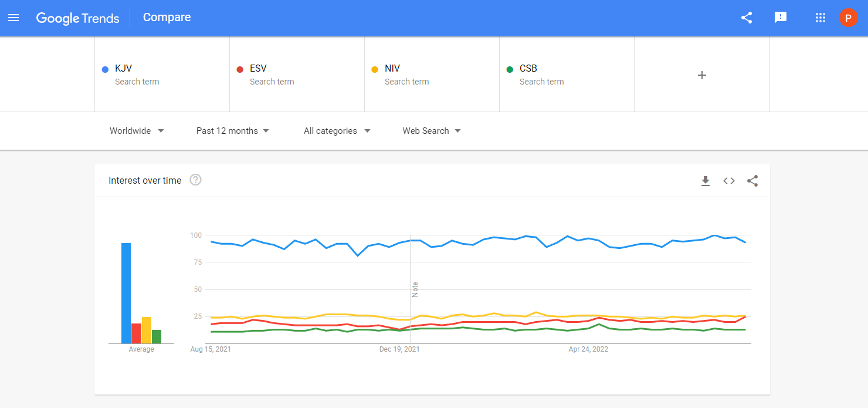The height and width of the screenshot is (408, 868).
Task: Open the Google apps grid
Action: click(x=820, y=18)
